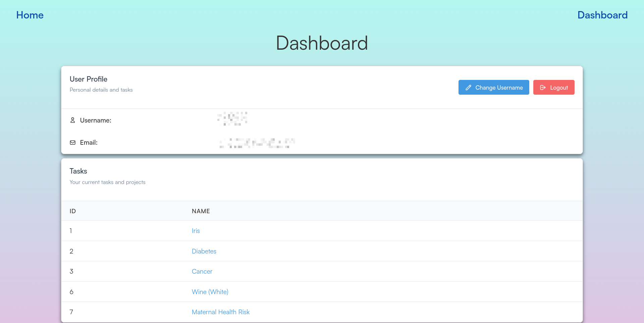Click the User Profile section header

[x=88, y=79]
